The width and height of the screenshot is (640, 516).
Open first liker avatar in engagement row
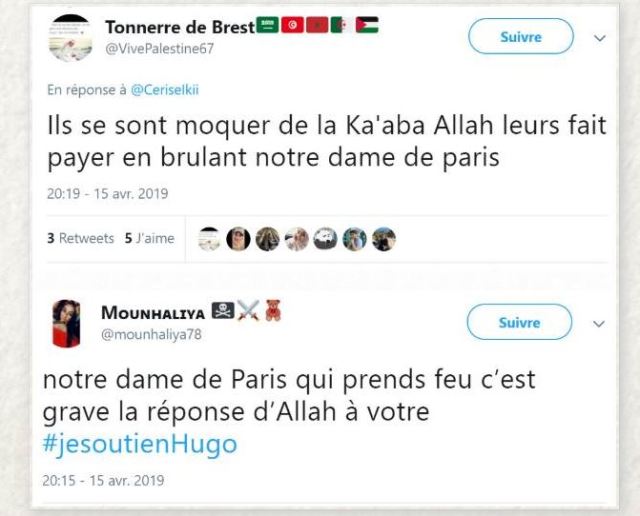coord(209,239)
